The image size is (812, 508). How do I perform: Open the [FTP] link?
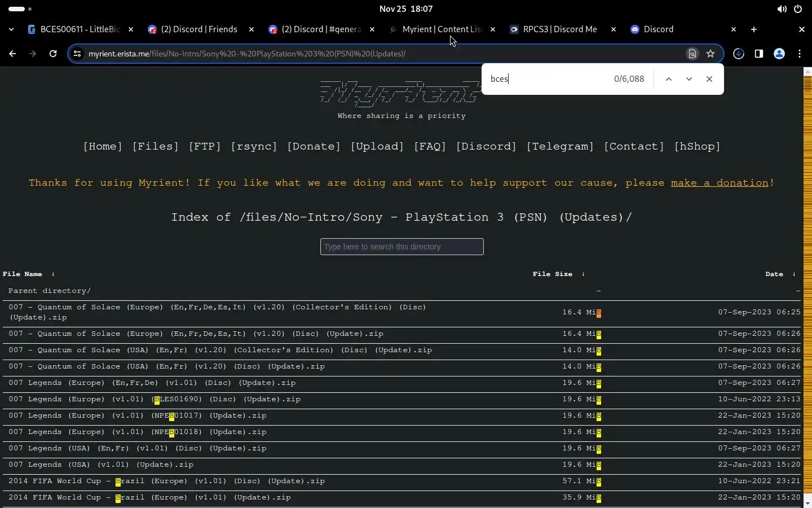[205, 146]
